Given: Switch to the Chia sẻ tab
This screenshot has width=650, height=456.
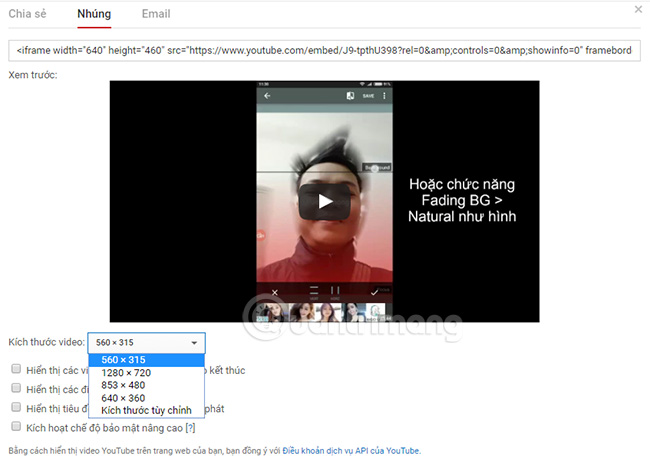Looking at the screenshot, I should 27,14.
